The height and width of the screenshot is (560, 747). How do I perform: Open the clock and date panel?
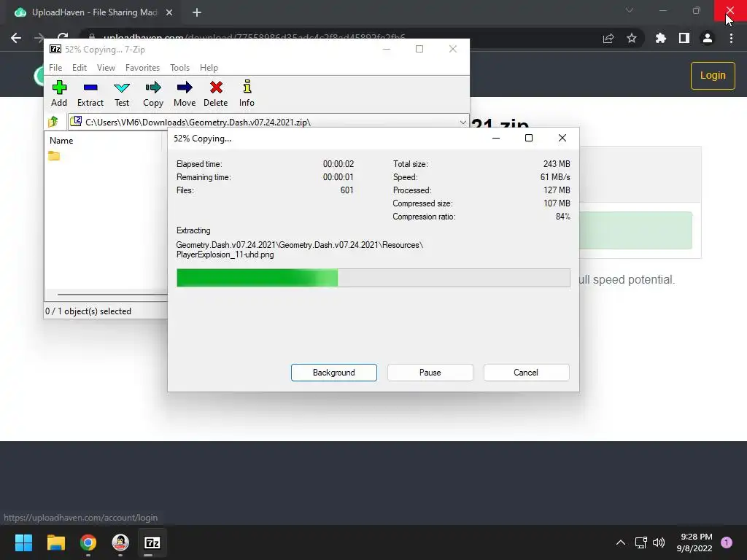coord(694,542)
